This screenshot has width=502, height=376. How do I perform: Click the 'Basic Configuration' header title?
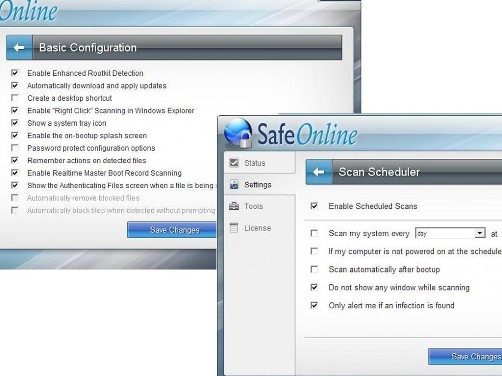pos(88,47)
